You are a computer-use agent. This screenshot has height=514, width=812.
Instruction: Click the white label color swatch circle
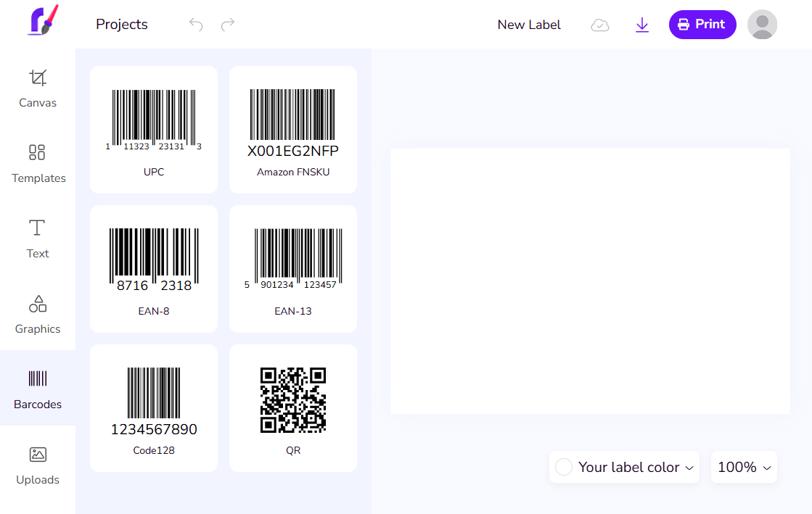[x=564, y=468]
